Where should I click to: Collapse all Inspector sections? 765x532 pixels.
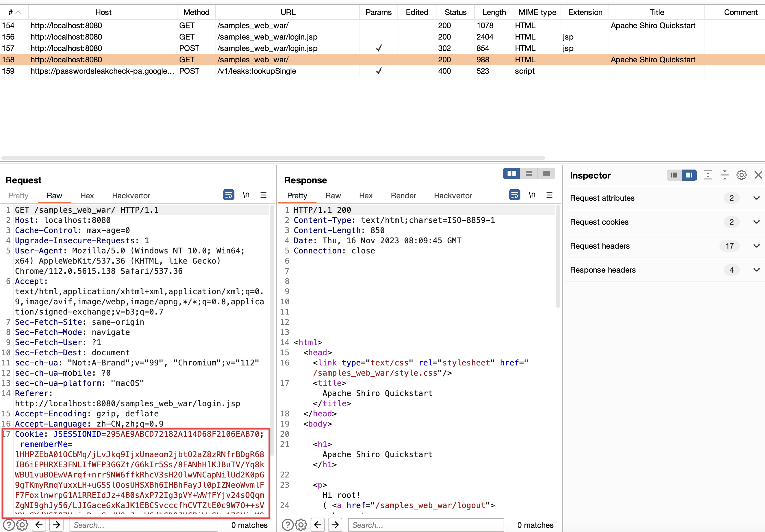point(725,175)
